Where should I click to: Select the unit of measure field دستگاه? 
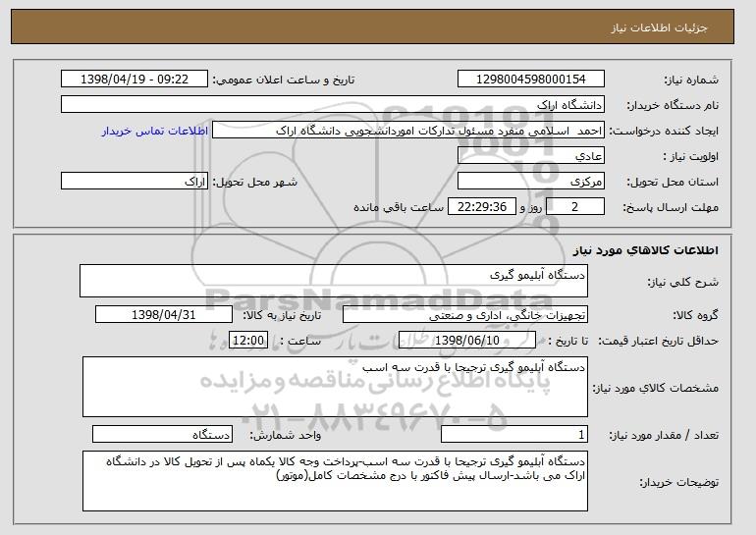pyautogui.click(x=162, y=434)
